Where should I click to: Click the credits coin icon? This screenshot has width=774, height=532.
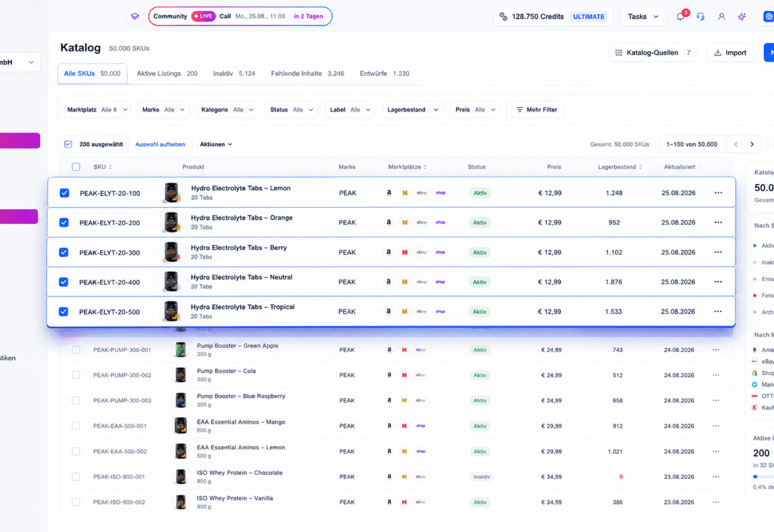(x=503, y=16)
